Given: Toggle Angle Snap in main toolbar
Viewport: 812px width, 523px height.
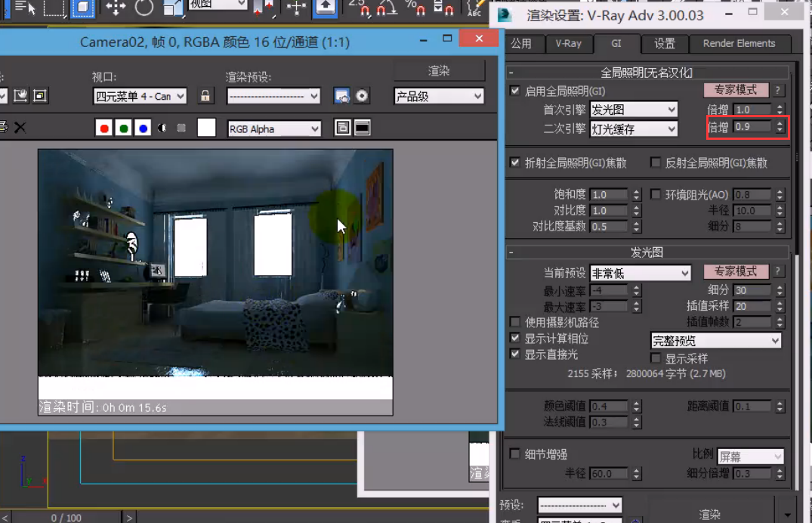Looking at the screenshot, I should pos(387,8).
